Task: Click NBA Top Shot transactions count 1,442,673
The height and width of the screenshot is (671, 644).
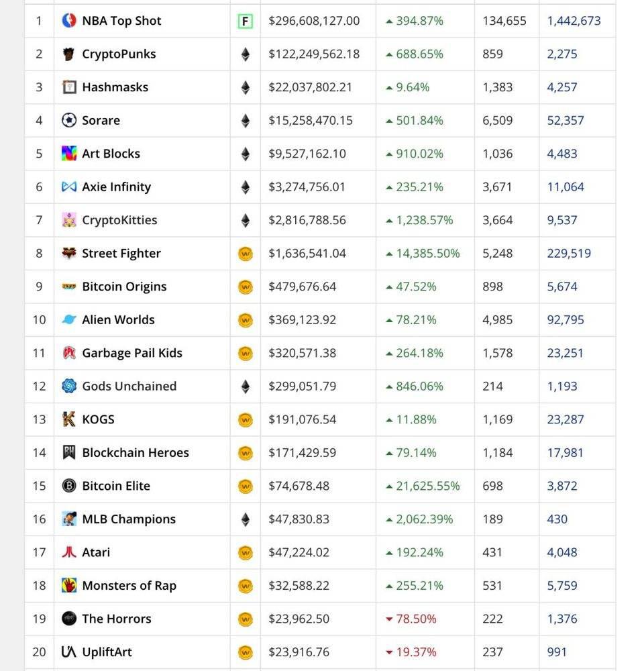Action: tap(574, 21)
